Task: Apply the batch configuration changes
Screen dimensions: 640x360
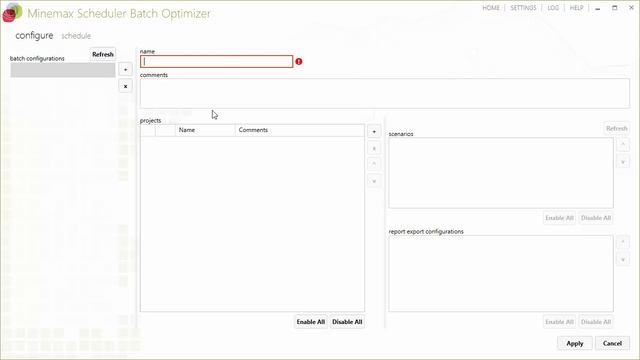Action: point(575,344)
